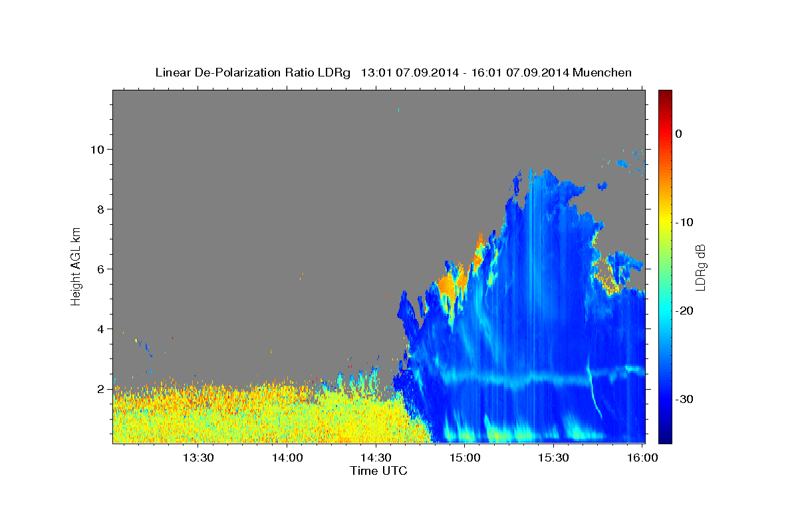The image size is (798, 532).
Task: Click the colorbar value -20
Action: [x=685, y=311]
